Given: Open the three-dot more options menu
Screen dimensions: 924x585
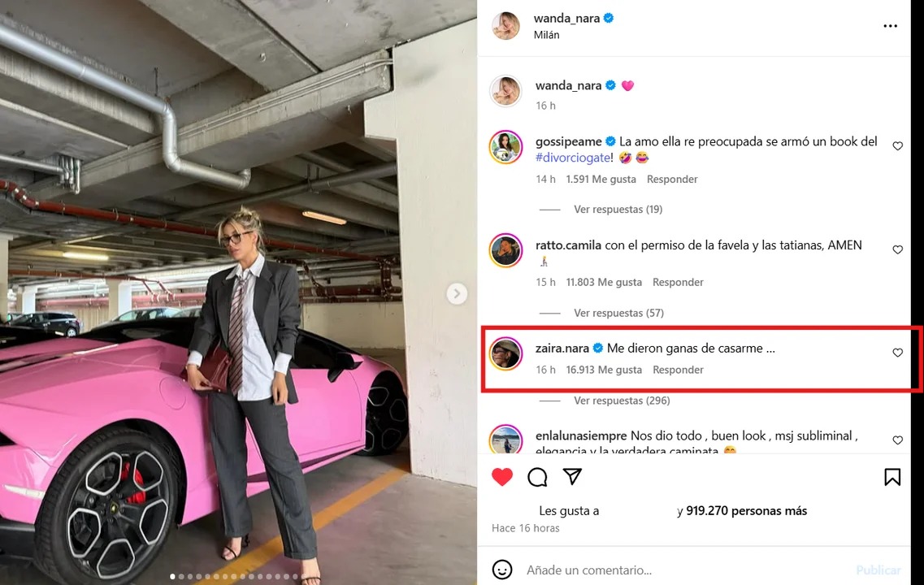Looking at the screenshot, I should 891,26.
